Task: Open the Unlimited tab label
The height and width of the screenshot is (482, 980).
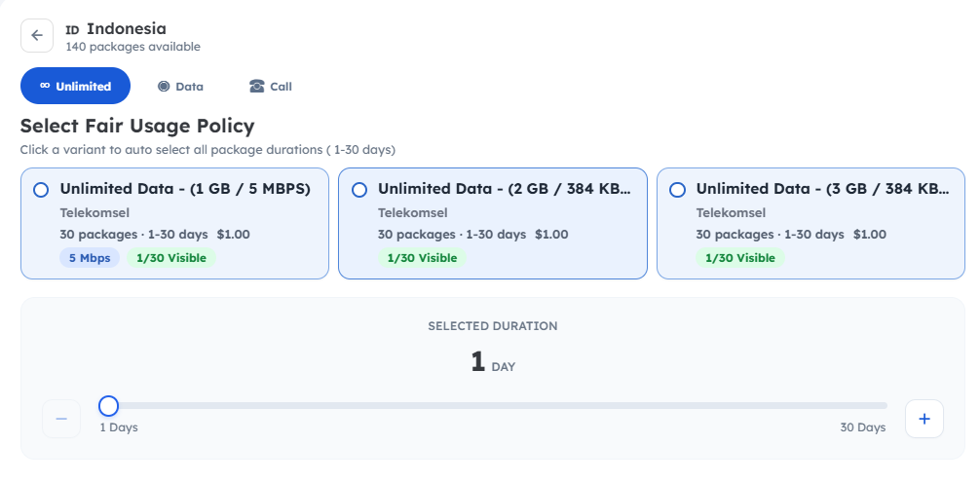Action: click(x=84, y=87)
